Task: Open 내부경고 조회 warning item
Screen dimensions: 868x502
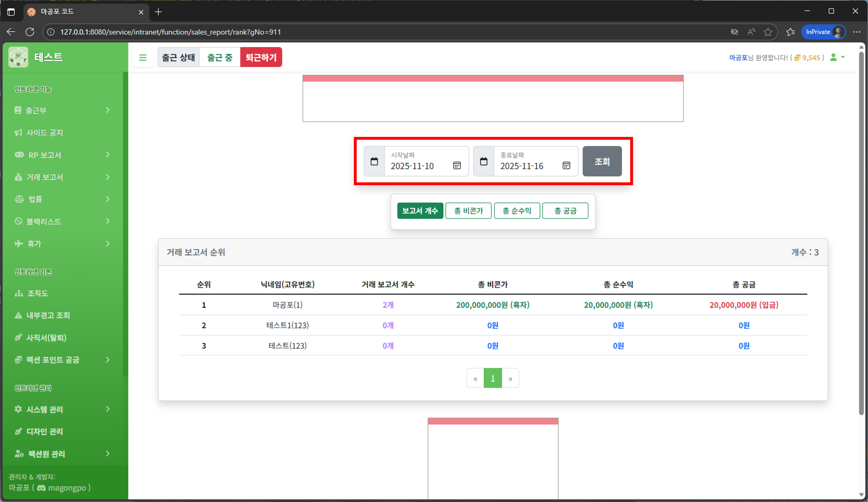Action: 48,315
